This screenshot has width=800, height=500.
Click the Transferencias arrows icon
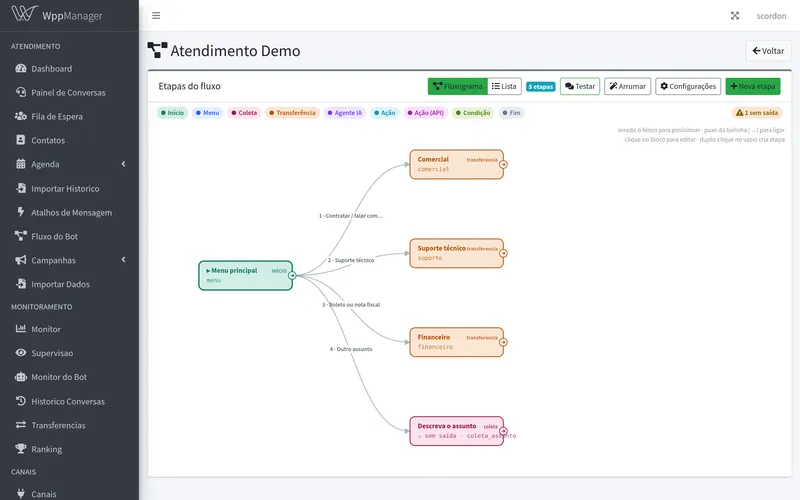pyautogui.click(x=20, y=424)
